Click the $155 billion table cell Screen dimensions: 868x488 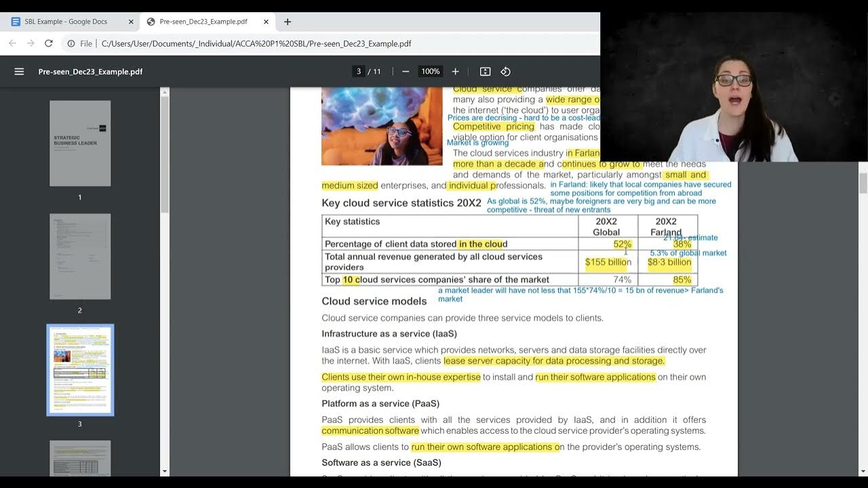click(x=608, y=262)
